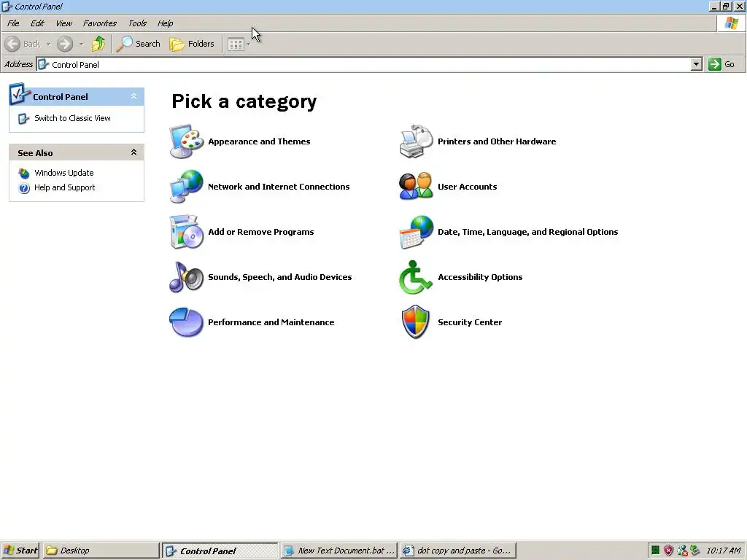Click the Accessibility Options link text
This screenshot has height=560, width=747.
click(480, 277)
